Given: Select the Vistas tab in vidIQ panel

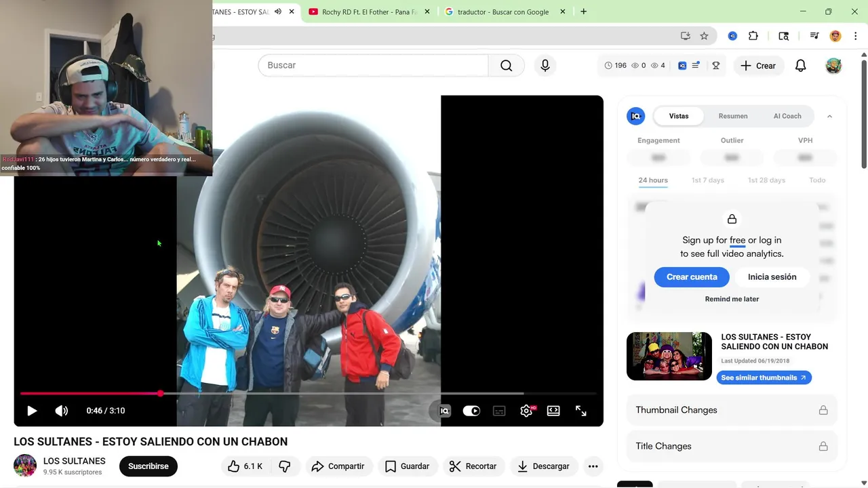Looking at the screenshot, I should (x=679, y=116).
